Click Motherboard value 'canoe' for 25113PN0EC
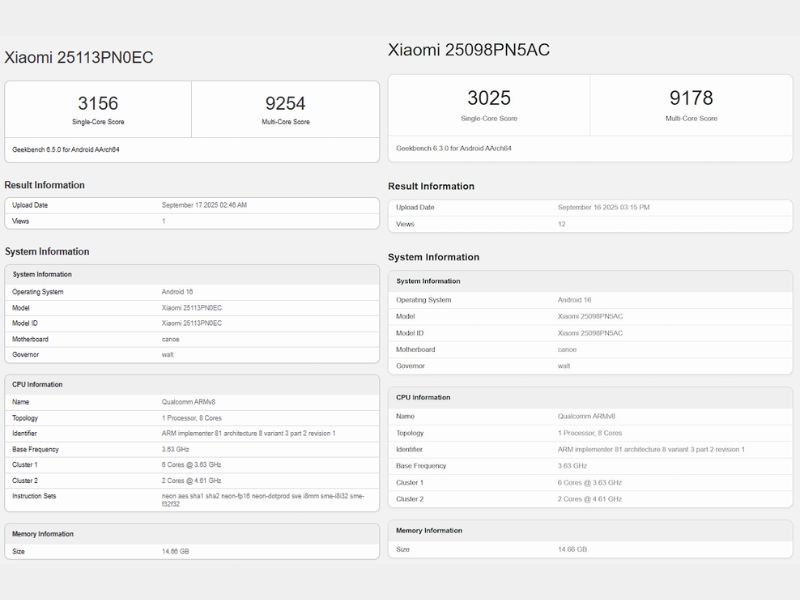The height and width of the screenshot is (600, 800). point(170,339)
